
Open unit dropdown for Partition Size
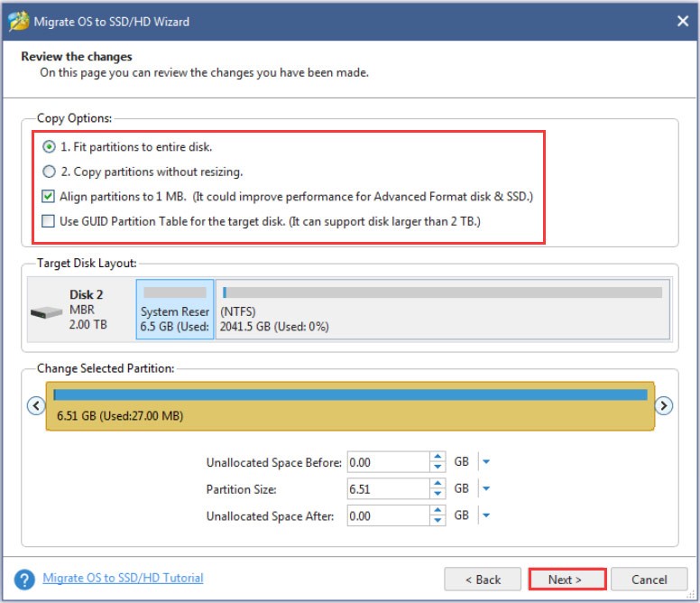[x=486, y=488]
